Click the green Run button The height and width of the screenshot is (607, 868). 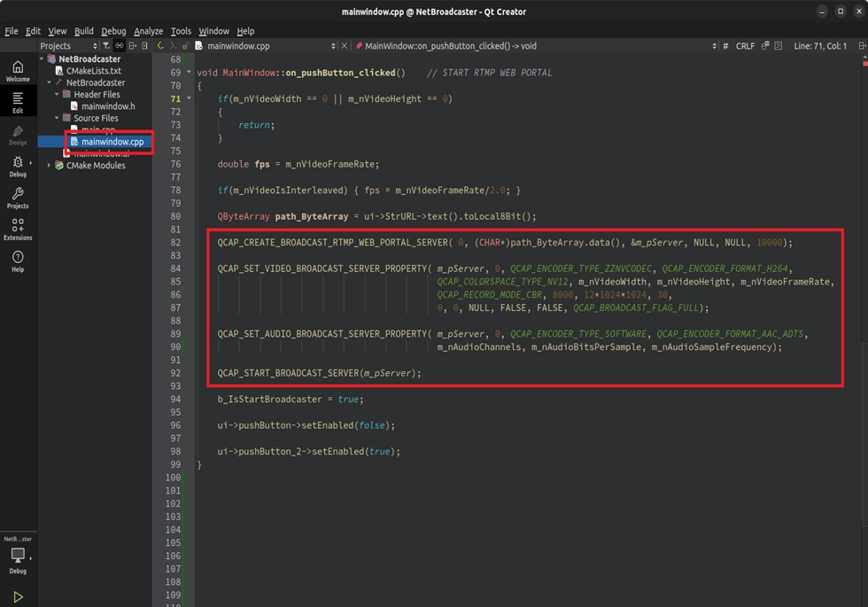(18, 597)
